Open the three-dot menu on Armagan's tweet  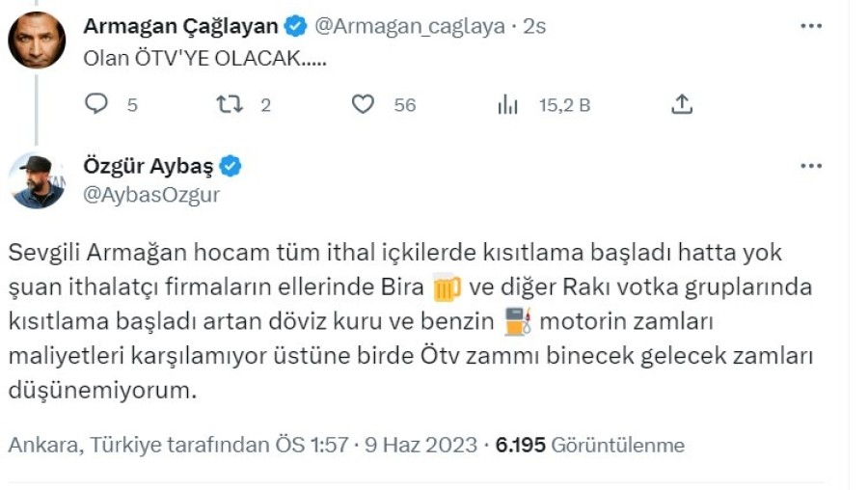(x=811, y=26)
